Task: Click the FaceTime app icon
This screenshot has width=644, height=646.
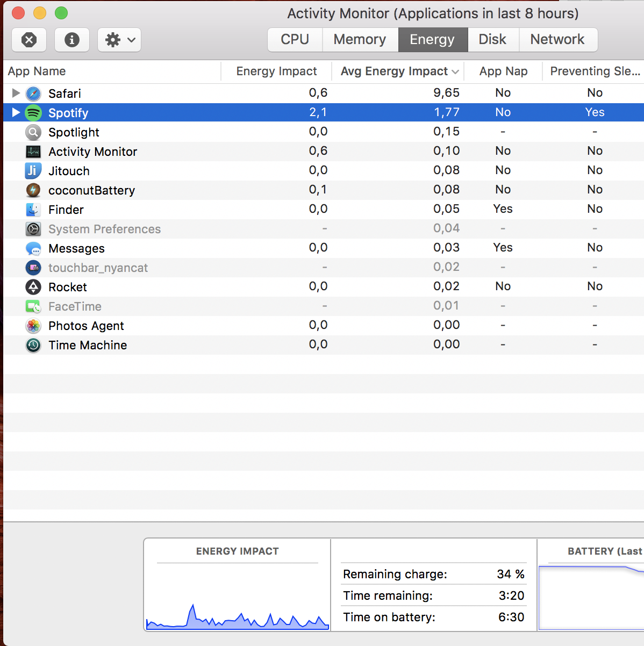Action: 33,306
